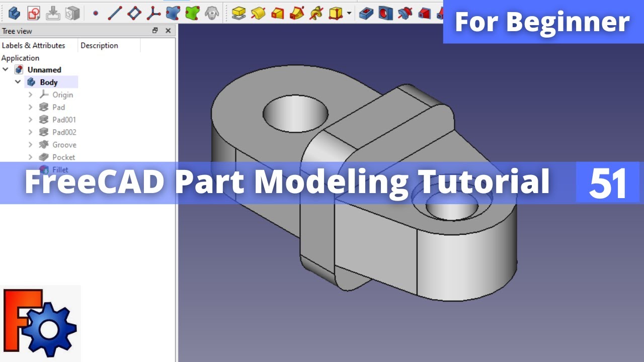
Task: Create a datum line
Action: tap(115, 13)
